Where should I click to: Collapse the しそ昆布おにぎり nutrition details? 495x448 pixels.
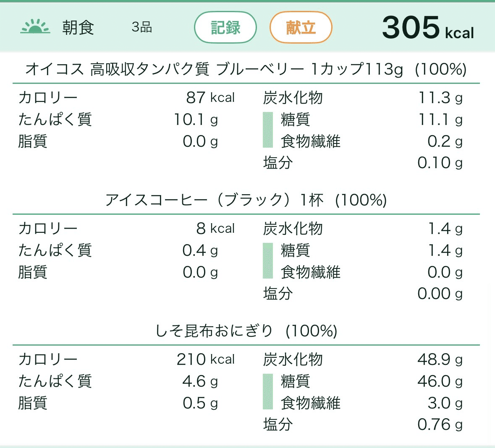tap(247, 331)
